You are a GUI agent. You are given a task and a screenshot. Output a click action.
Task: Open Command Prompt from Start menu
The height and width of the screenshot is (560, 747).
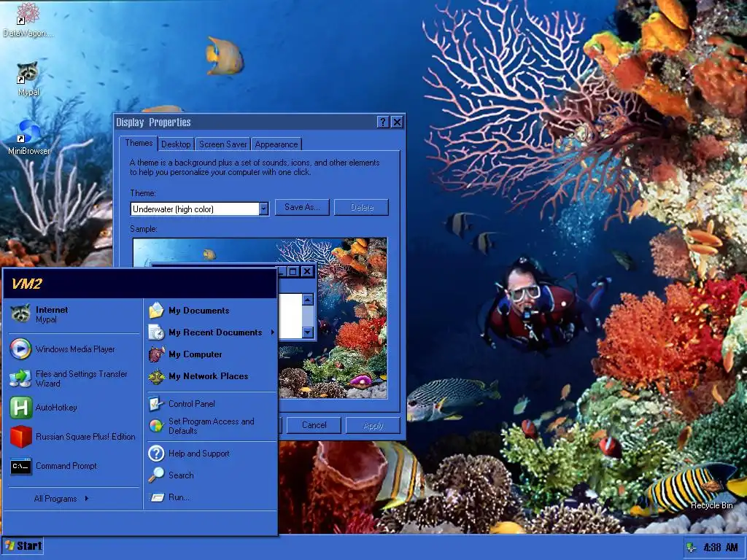point(72,466)
